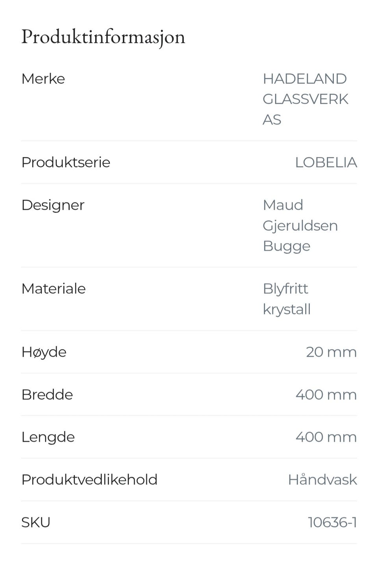Click the word krystall in material value
This screenshot has width=378, height=588.
point(287,309)
